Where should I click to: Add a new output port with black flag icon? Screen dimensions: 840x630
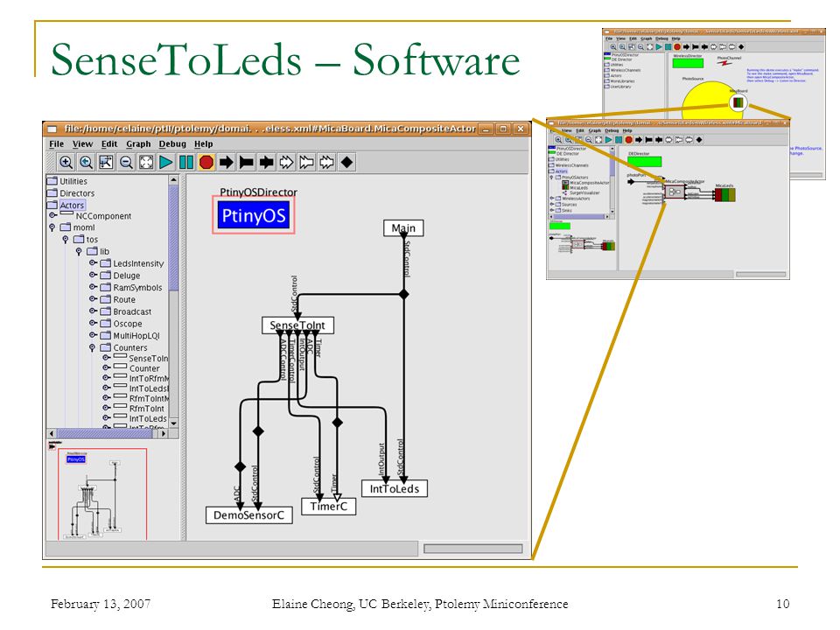pos(247,162)
